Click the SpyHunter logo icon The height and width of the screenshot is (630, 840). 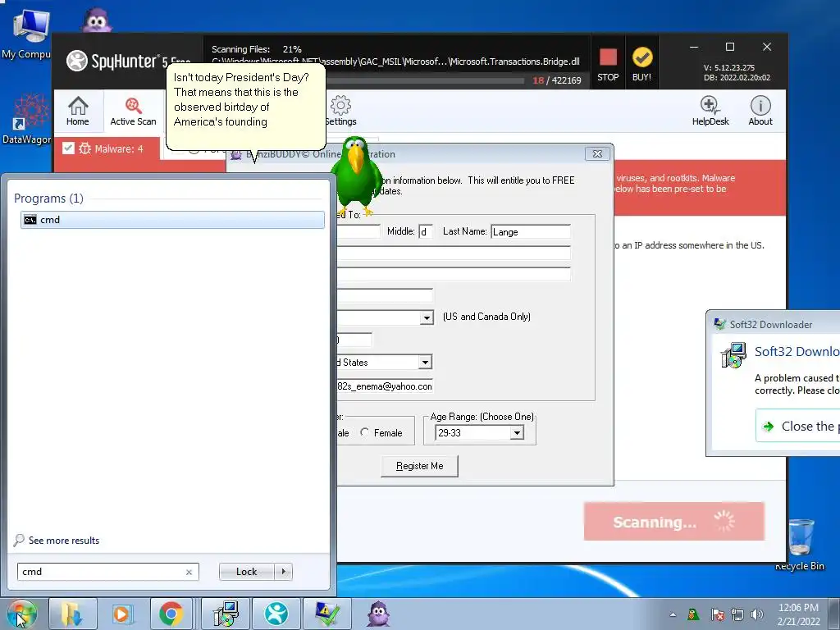click(76, 61)
